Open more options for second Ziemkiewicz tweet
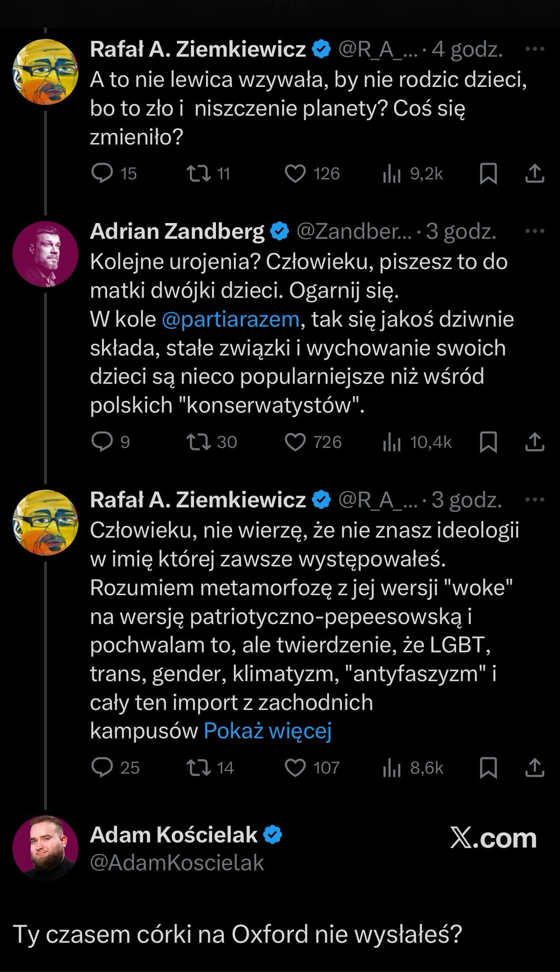This screenshot has height=972, width=560. [535, 500]
